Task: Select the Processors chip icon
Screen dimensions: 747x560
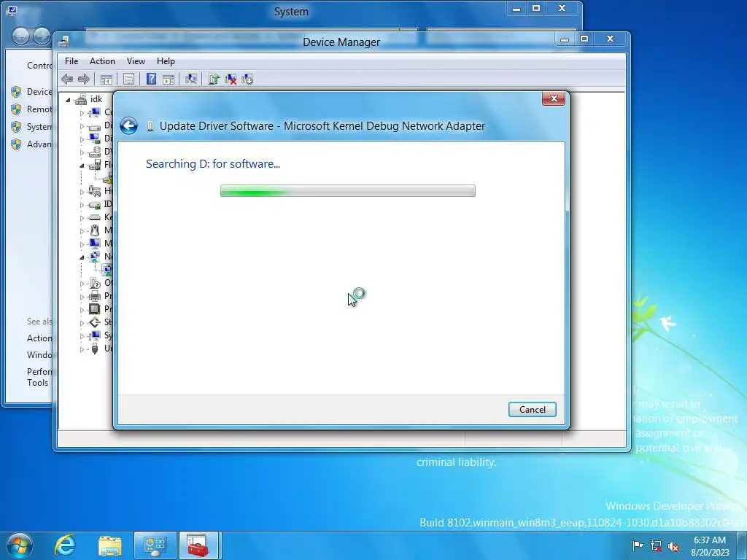Action: coord(95,309)
